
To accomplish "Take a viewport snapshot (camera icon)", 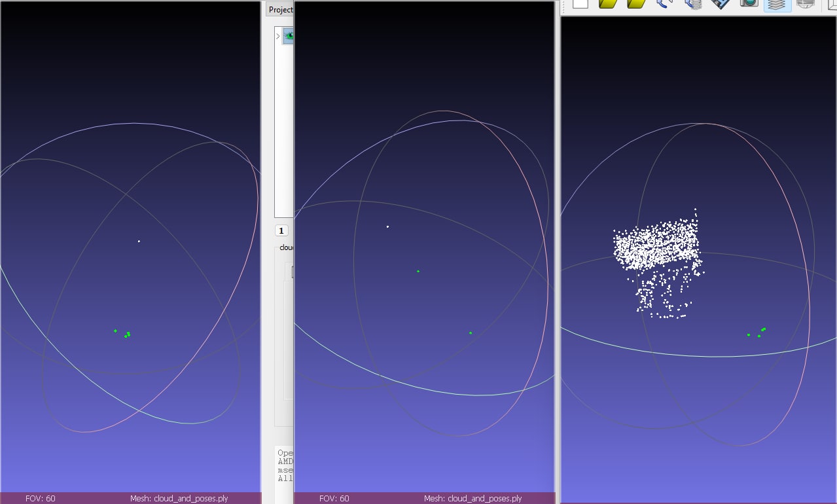I will pyautogui.click(x=749, y=7).
